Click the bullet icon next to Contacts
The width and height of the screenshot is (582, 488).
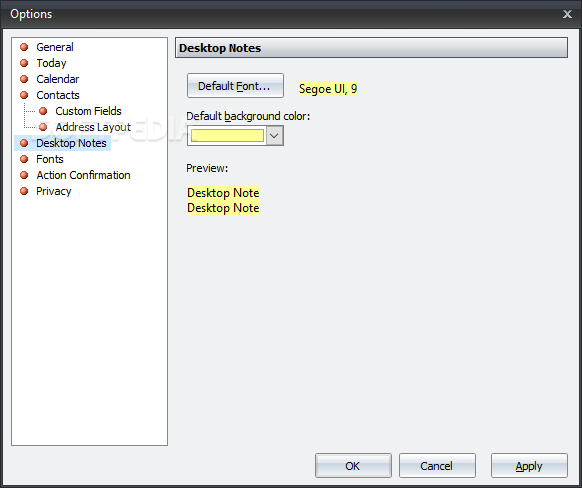pos(24,95)
